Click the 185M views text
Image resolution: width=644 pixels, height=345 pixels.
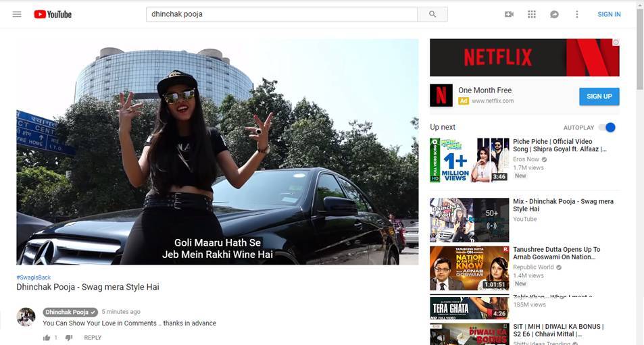529,304
